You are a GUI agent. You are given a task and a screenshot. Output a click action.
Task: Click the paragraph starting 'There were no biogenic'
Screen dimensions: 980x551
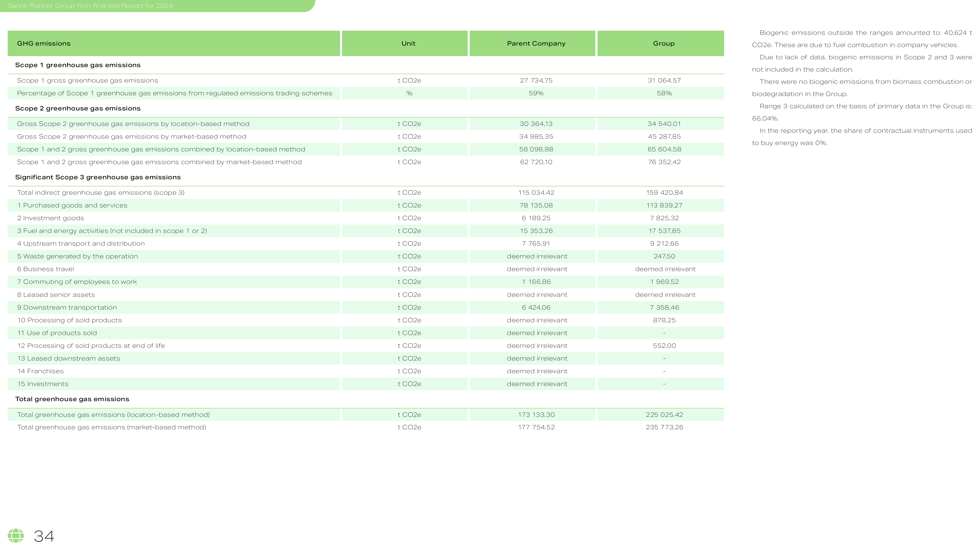coord(862,88)
